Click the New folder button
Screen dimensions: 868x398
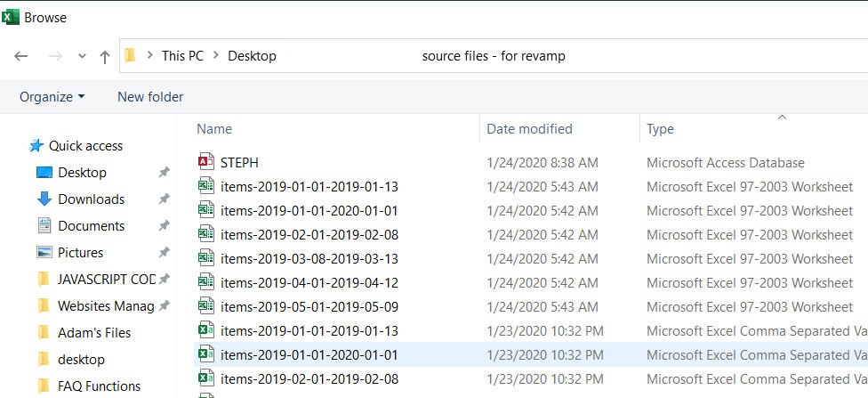coord(150,96)
